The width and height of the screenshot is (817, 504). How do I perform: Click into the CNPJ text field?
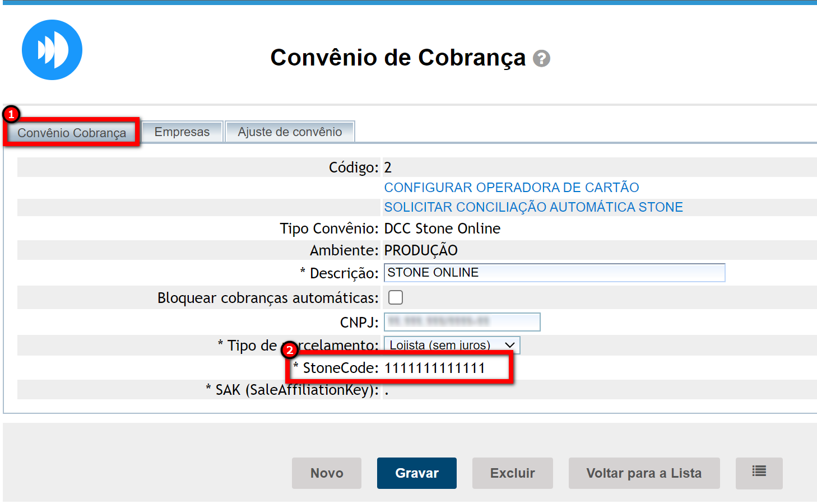(462, 322)
